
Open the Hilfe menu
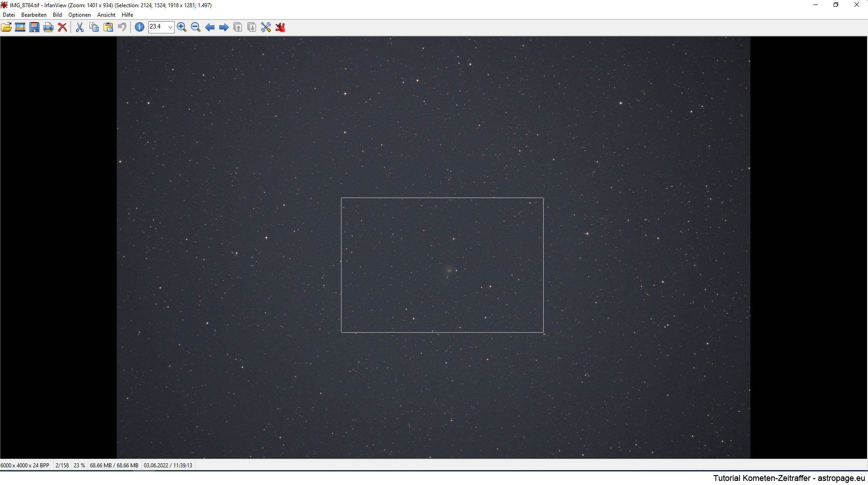(x=128, y=15)
